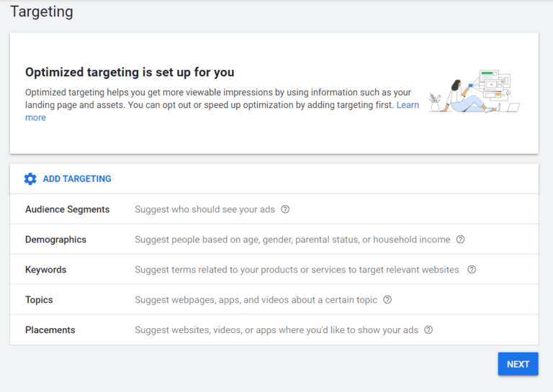Click the ADD TARGETING label
The height and width of the screenshot is (392, 553).
tap(77, 179)
